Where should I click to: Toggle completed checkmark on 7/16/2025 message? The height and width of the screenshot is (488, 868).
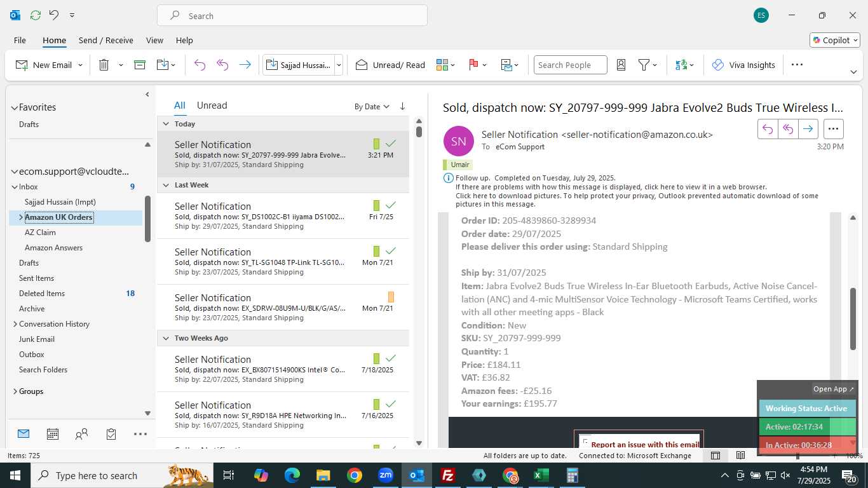point(391,404)
